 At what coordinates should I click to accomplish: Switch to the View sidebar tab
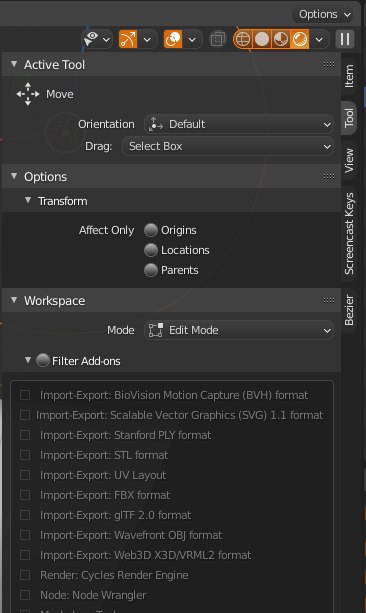tap(349, 160)
